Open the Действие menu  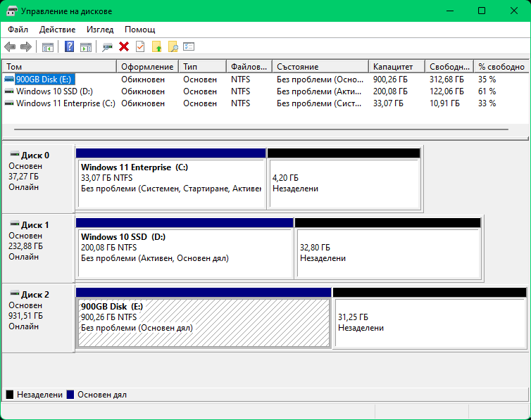[x=57, y=30]
